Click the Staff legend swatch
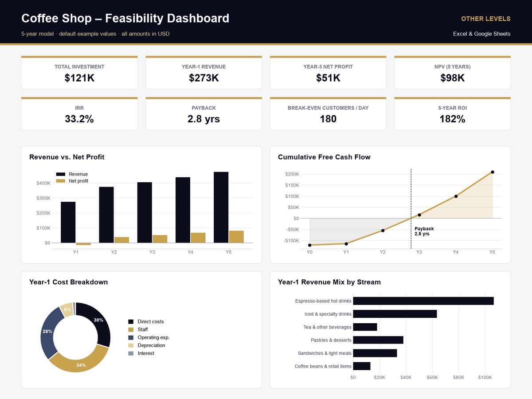The width and height of the screenshot is (532, 399). [130, 329]
